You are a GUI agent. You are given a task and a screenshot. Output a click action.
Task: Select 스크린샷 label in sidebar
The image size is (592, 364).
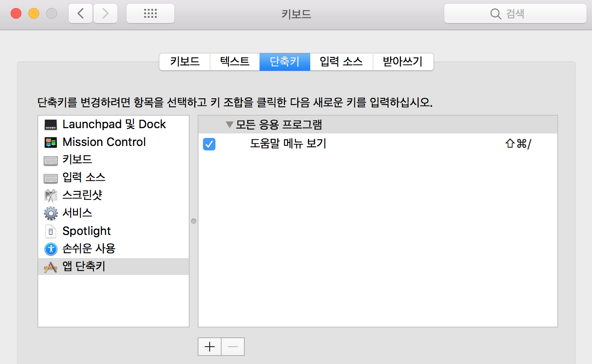(83, 195)
